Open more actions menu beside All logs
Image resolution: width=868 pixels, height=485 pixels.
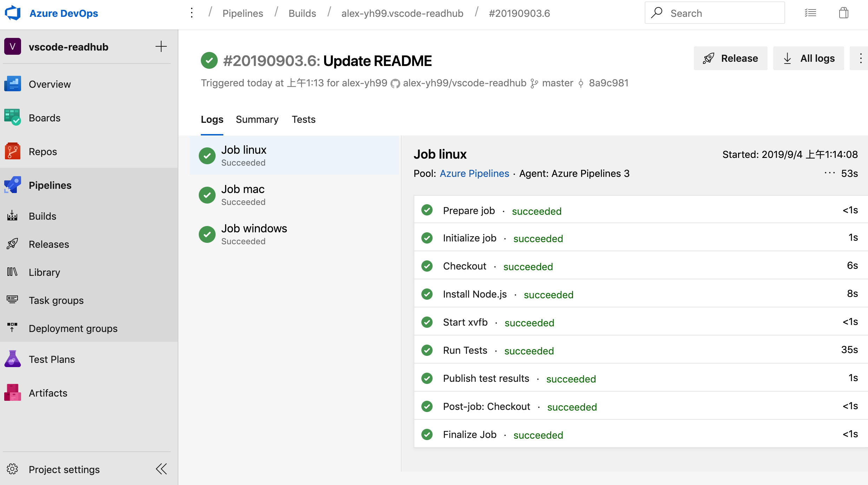pyautogui.click(x=860, y=58)
